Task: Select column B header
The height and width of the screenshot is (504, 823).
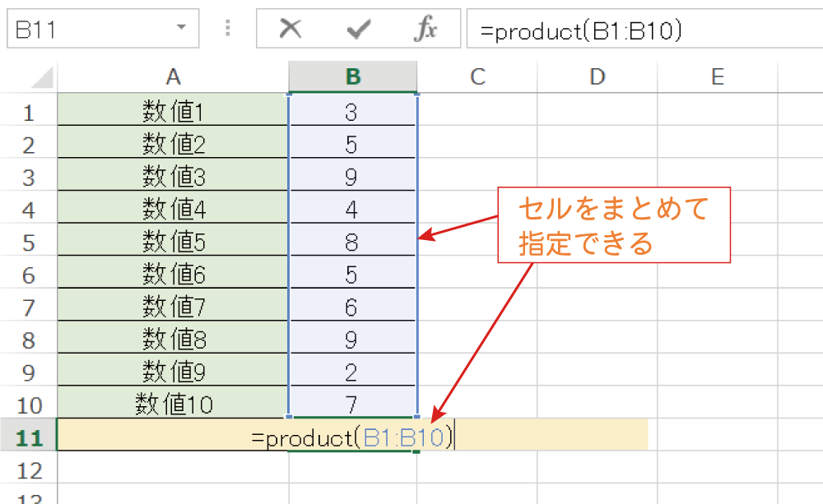Action: click(x=353, y=77)
